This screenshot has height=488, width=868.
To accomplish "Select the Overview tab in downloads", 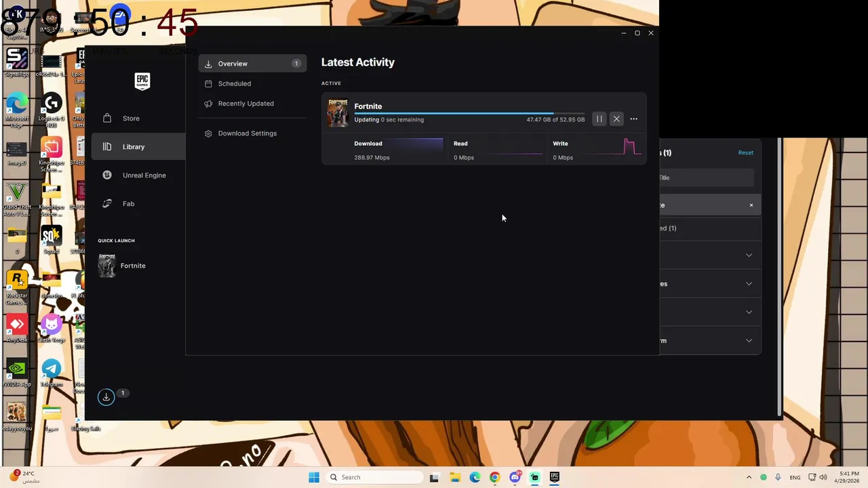I will [x=252, y=64].
